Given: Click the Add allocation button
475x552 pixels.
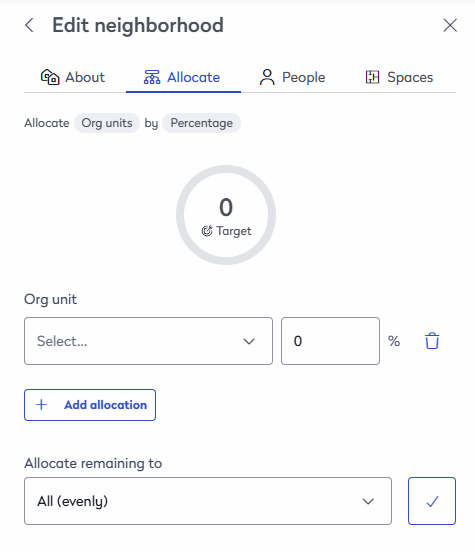Looking at the screenshot, I should point(90,405).
